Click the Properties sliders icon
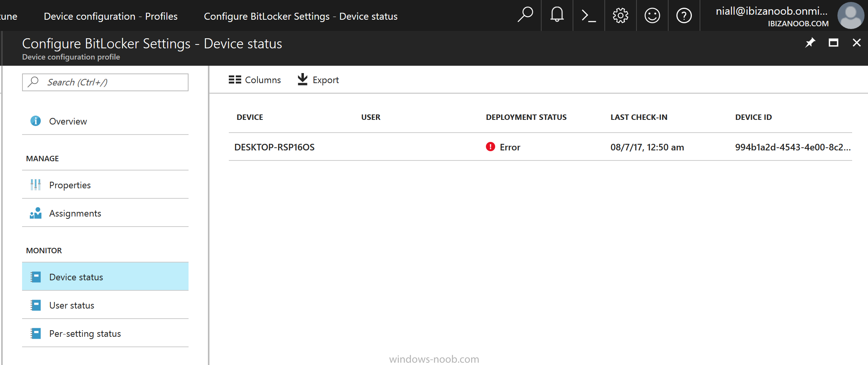 coord(36,185)
